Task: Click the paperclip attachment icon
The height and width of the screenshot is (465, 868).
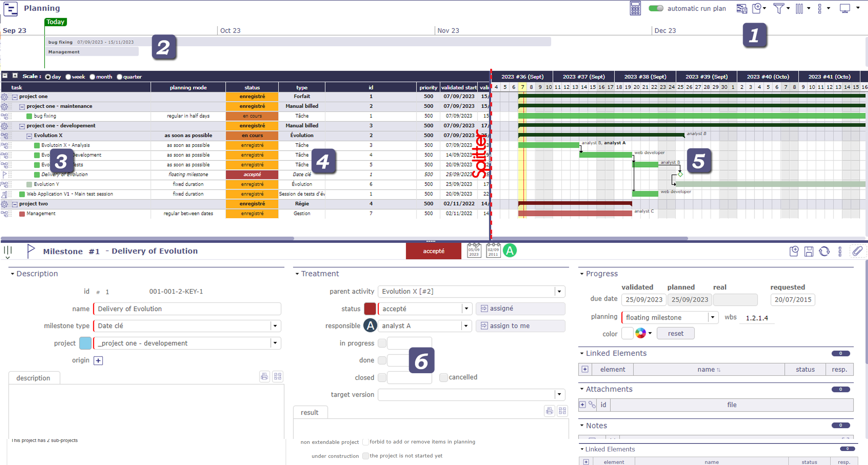Action: (x=857, y=251)
